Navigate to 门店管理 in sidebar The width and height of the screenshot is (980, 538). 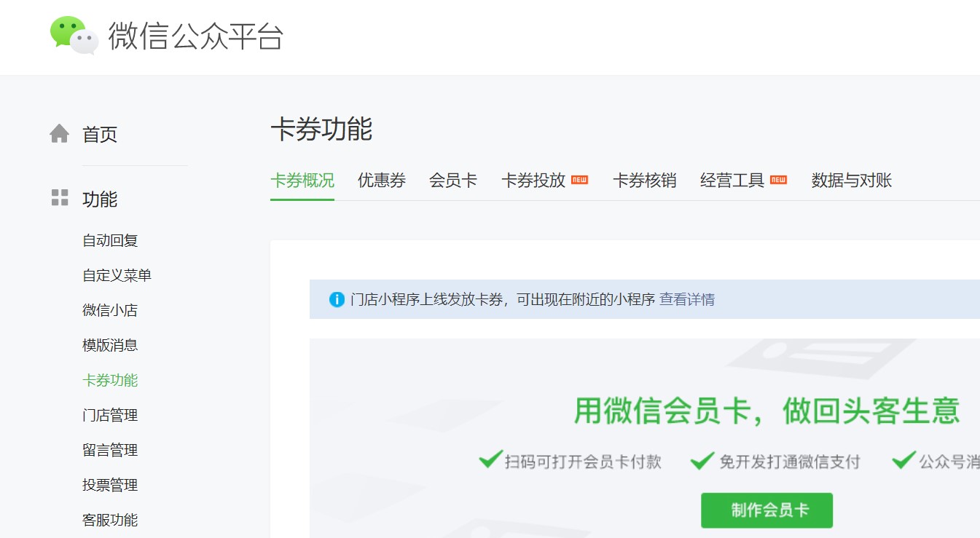[x=110, y=415]
